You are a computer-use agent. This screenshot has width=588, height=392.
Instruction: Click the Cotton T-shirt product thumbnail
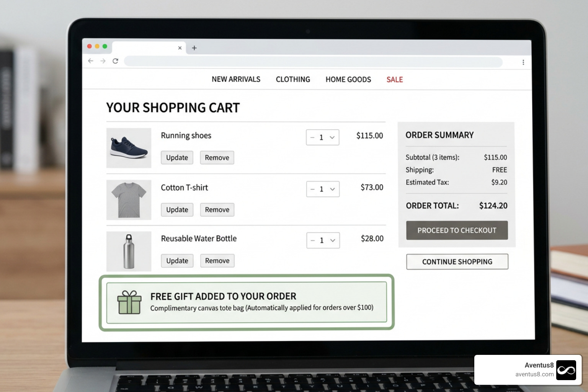129,200
